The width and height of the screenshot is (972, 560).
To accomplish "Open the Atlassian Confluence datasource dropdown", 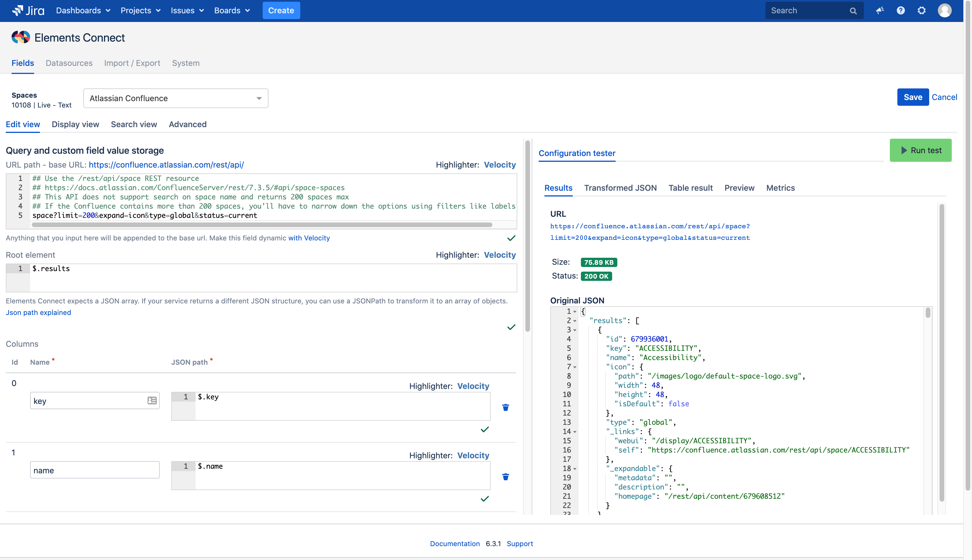I will 176,99.
